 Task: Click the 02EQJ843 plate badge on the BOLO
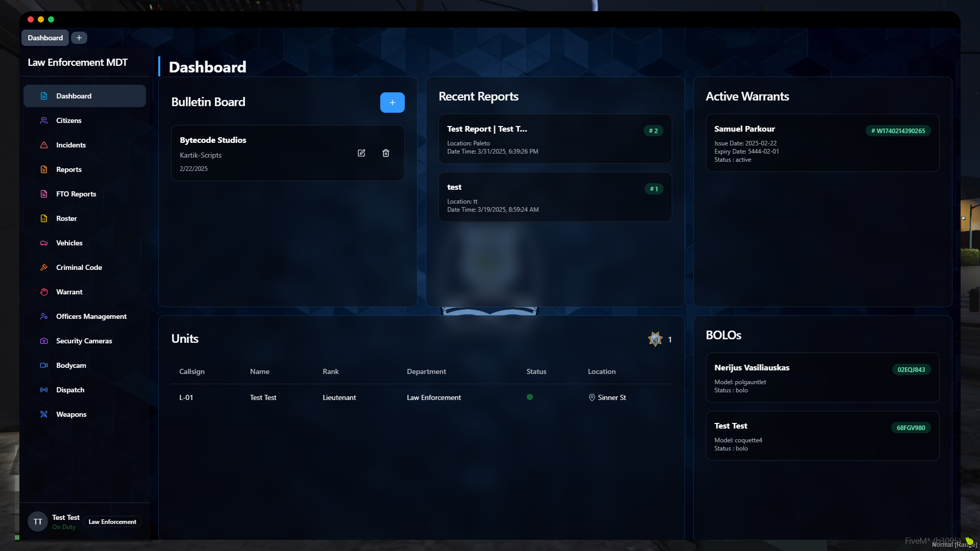pos(911,369)
